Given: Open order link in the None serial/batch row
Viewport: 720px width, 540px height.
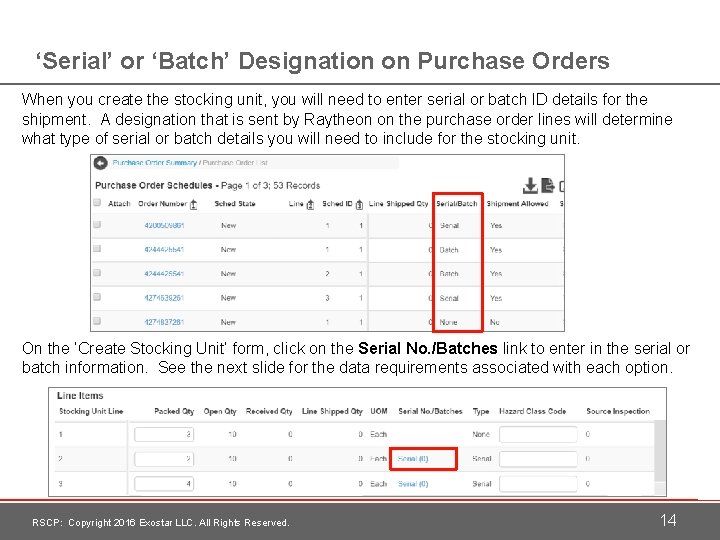Looking at the screenshot, I should coord(164,322).
